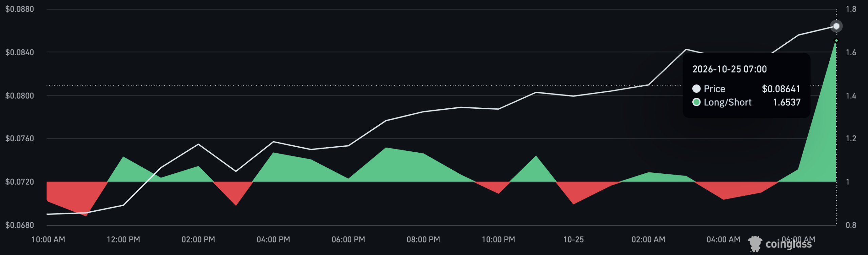Click the "1.4" ratio axis label

pyautogui.click(x=851, y=95)
